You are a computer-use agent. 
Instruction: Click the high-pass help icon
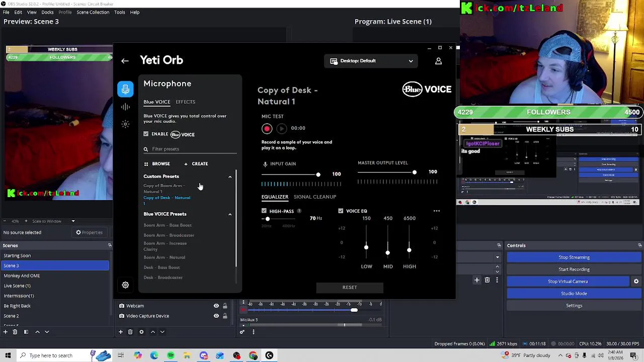299,211
